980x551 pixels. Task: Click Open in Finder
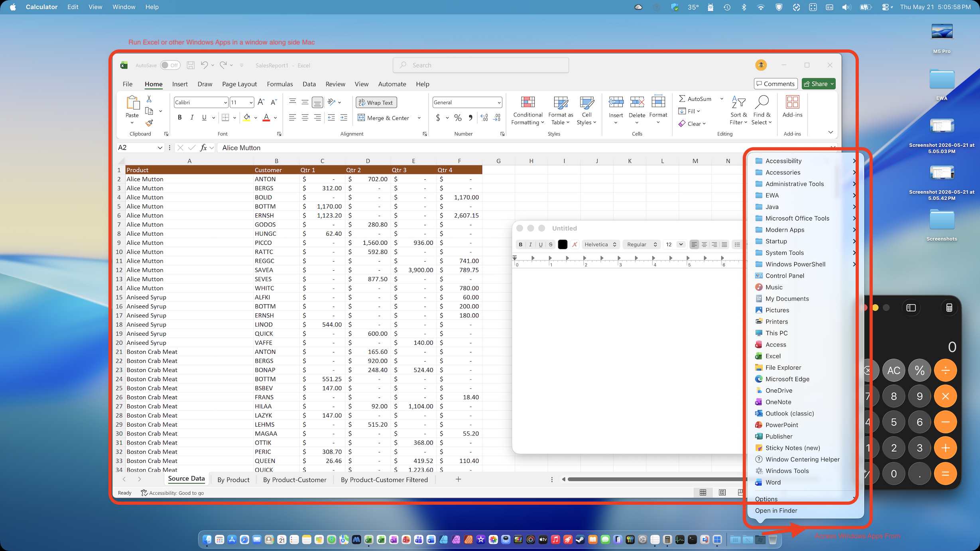[x=776, y=511]
